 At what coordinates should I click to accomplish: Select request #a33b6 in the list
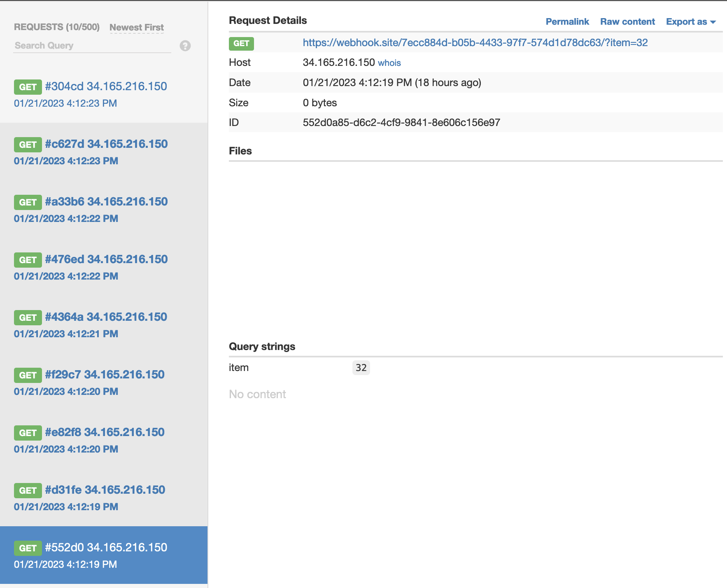point(106,202)
